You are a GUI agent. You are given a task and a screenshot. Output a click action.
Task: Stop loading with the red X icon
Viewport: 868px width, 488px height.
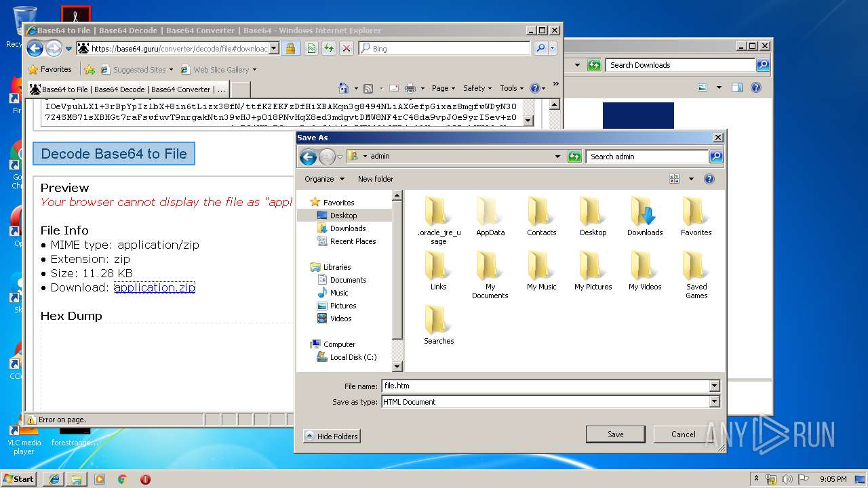347,48
